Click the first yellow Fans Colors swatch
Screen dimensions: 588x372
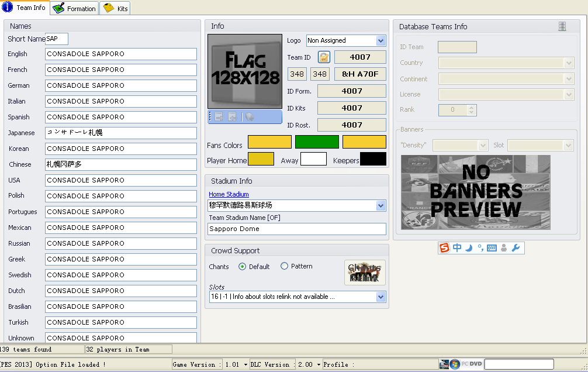click(x=269, y=142)
